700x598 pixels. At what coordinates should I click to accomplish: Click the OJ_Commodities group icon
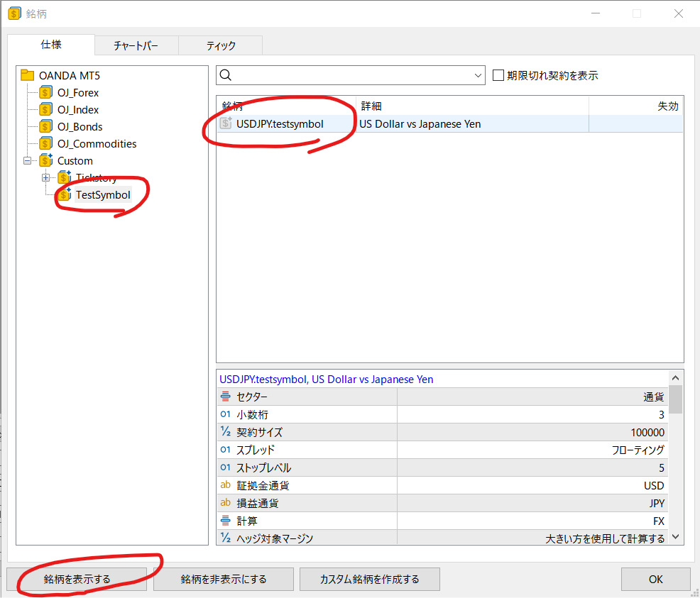coord(45,143)
